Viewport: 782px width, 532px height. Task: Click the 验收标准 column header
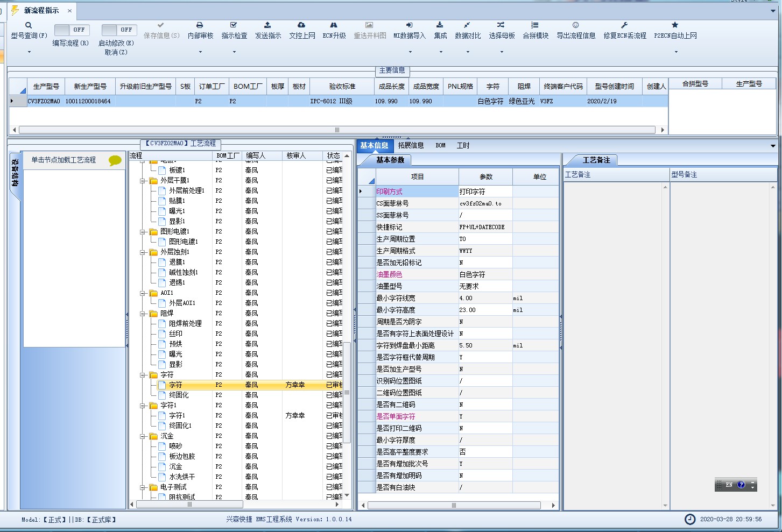coord(342,86)
